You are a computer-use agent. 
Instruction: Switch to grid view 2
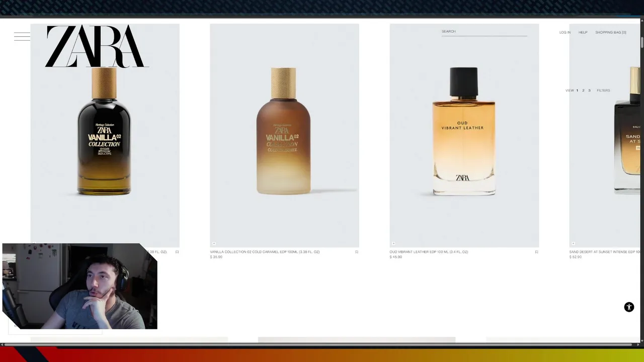point(583,90)
